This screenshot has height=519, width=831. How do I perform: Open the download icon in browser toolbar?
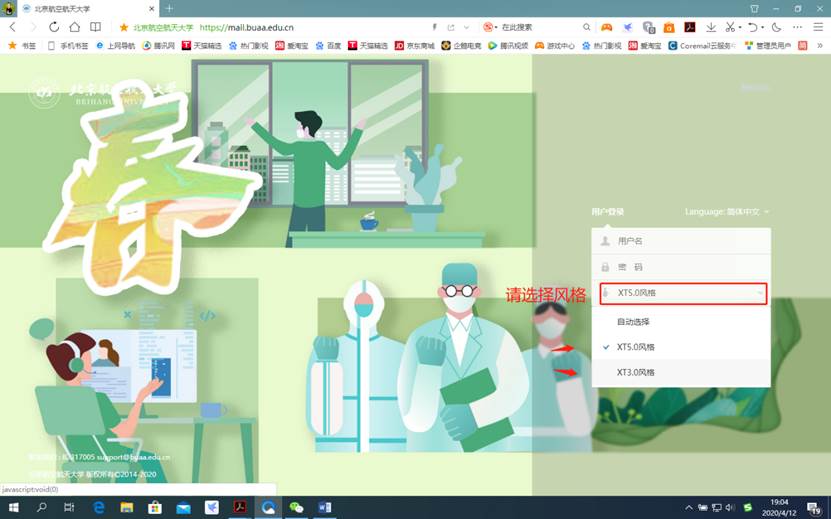tap(710, 27)
